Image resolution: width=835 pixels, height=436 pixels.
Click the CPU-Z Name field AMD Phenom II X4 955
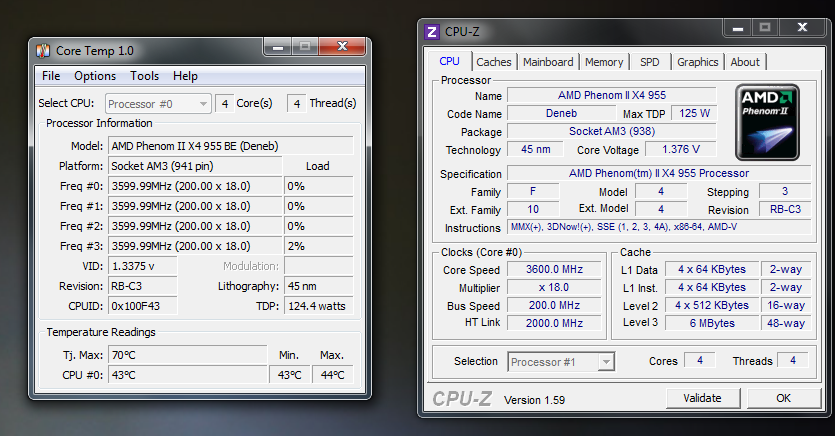point(612,95)
